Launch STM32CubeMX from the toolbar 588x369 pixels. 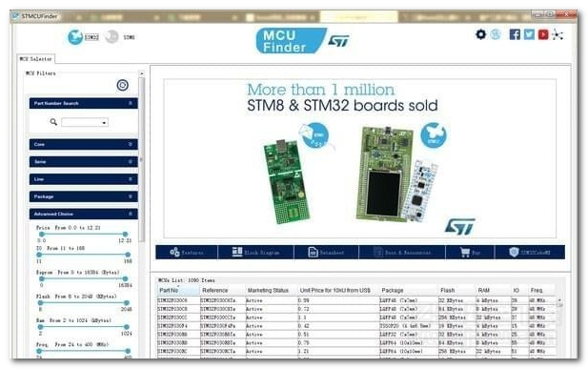click(530, 253)
